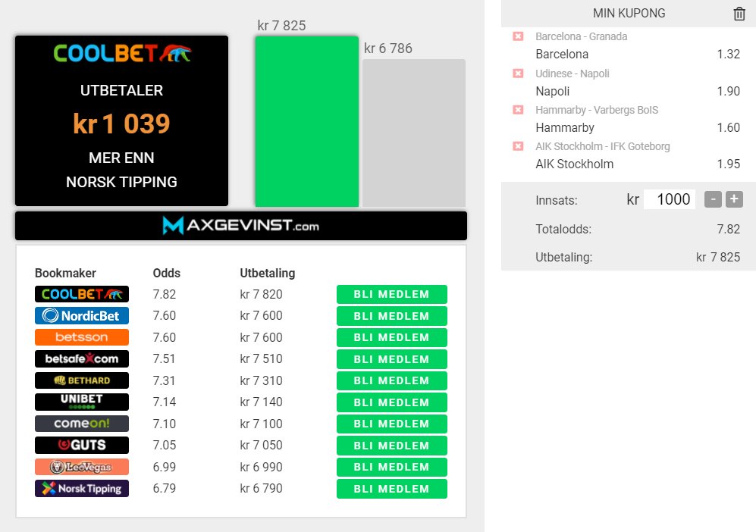This screenshot has height=532, width=756.
Task: Open the ComeOn logo
Action: [81, 424]
